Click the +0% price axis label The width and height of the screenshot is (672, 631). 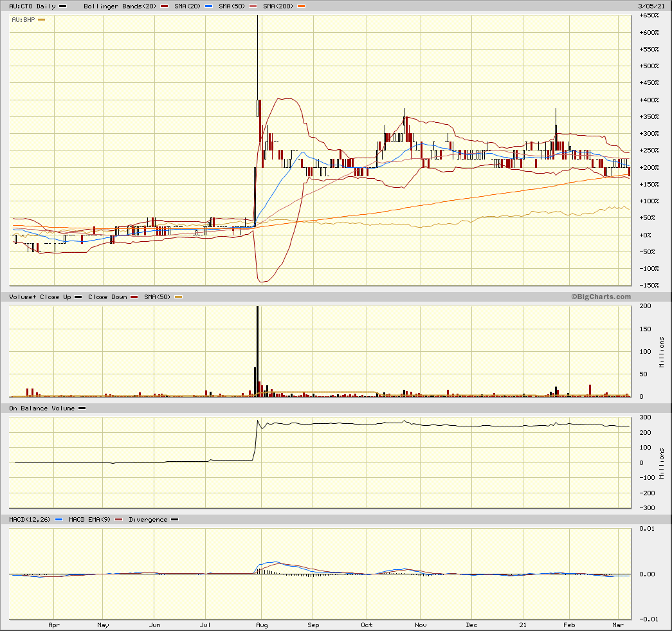point(646,235)
